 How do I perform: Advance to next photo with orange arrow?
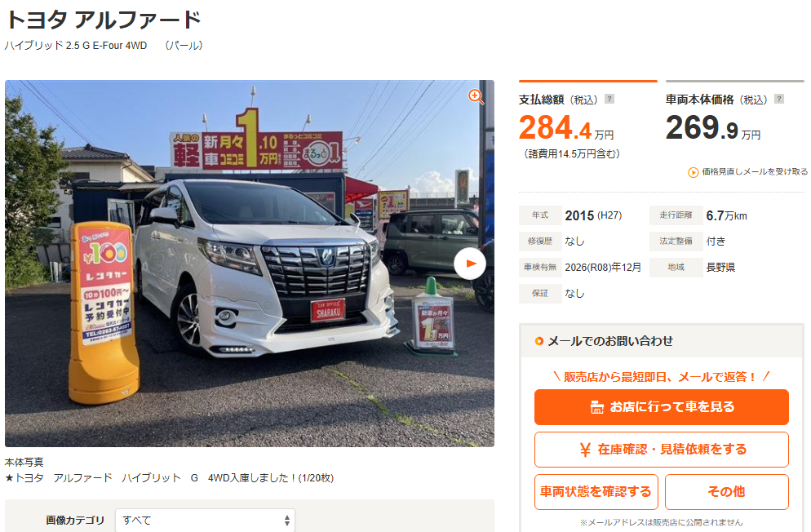tap(470, 264)
